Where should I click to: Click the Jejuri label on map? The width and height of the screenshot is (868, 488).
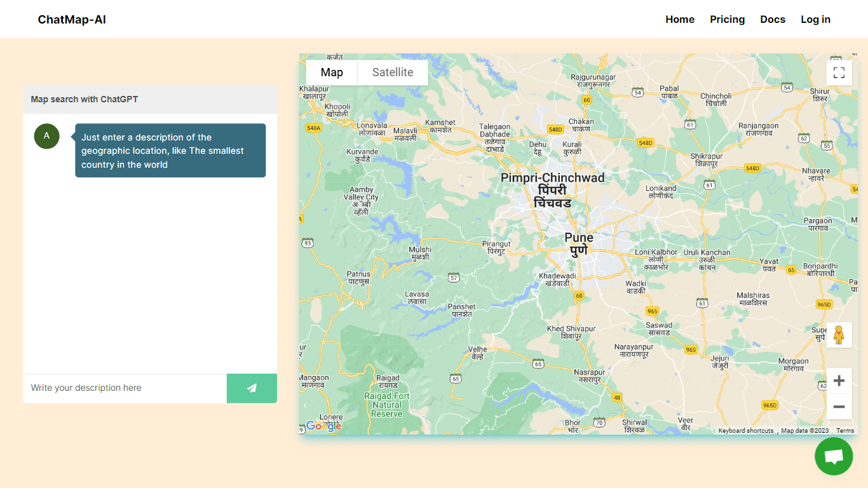pos(720,362)
